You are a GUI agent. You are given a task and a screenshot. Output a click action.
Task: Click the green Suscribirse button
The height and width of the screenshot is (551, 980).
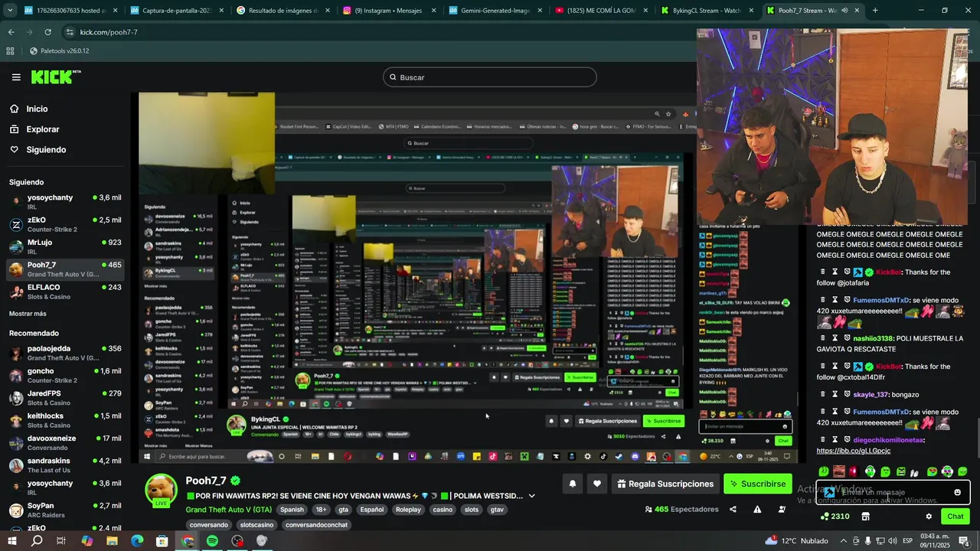coord(758,484)
